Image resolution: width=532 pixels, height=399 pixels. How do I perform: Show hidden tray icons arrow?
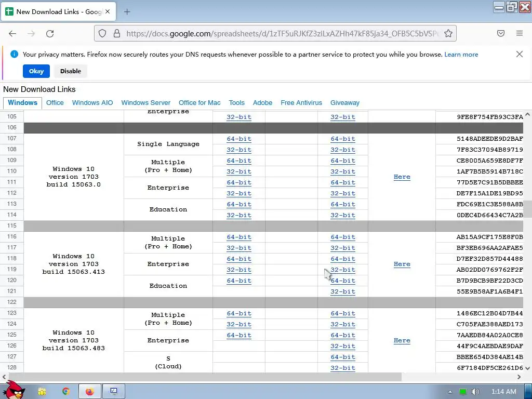[x=450, y=392]
